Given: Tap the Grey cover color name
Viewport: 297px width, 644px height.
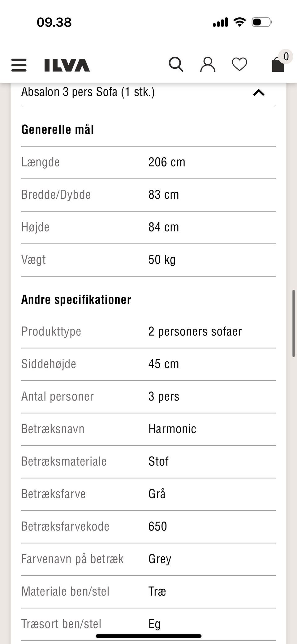Looking at the screenshot, I should coord(160,559).
